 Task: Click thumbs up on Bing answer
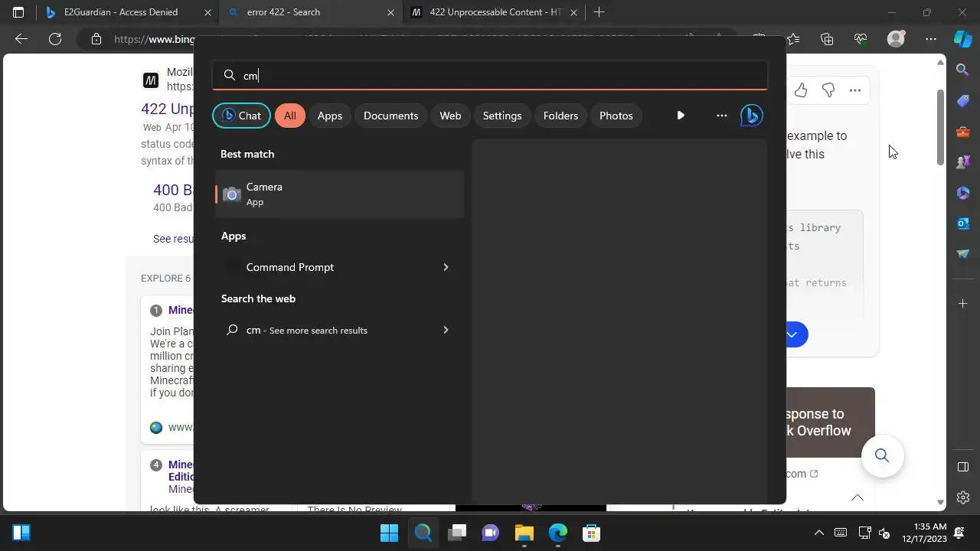pyautogui.click(x=801, y=90)
